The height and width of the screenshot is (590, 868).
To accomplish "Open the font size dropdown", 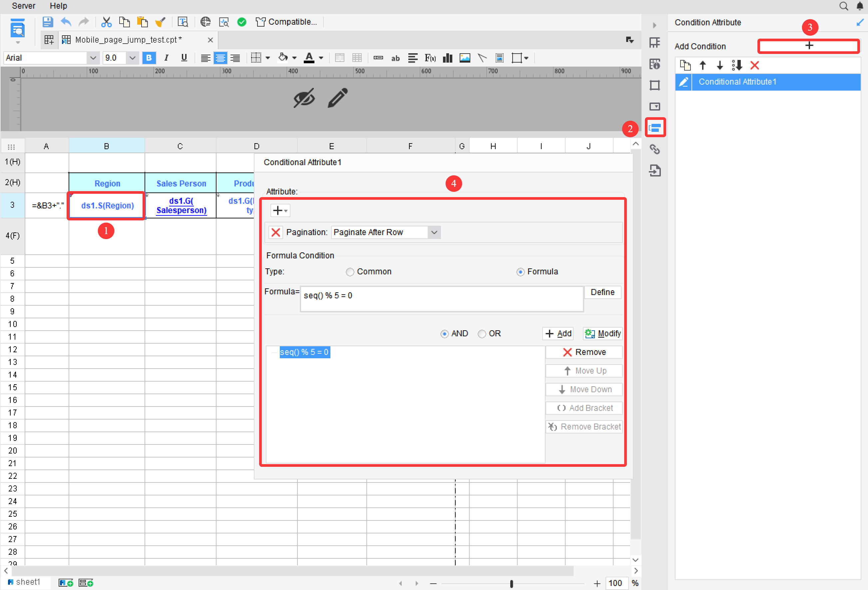I will [x=132, y=58].
